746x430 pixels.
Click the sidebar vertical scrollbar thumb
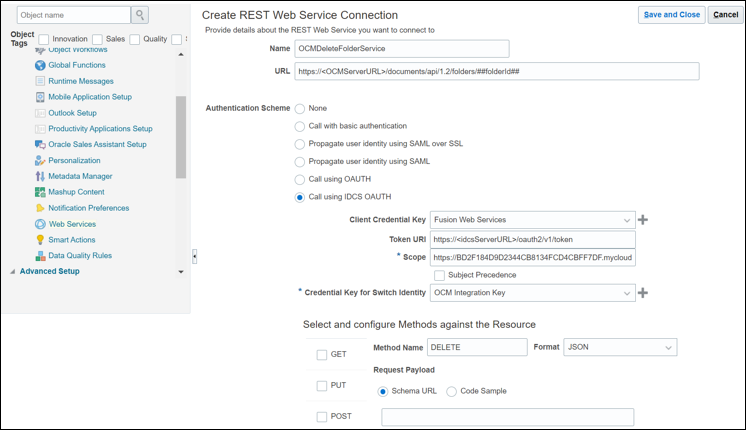[x=181, y=135]
